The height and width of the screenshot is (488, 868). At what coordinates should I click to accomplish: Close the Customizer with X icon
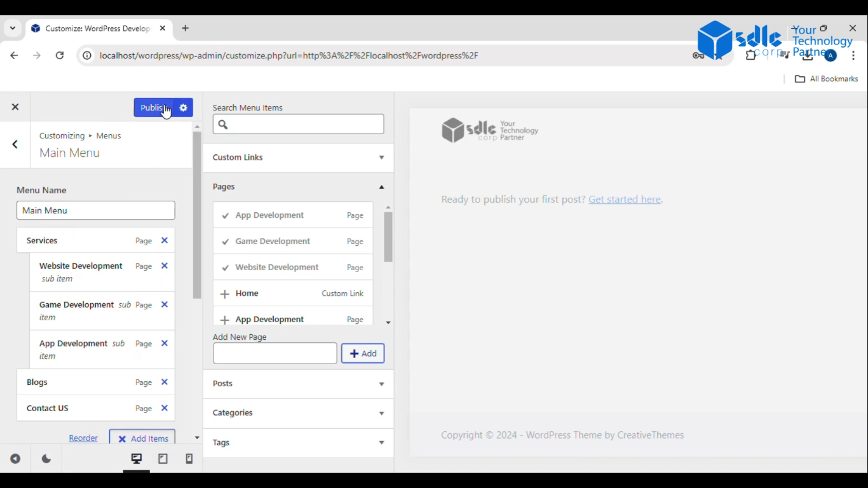[15, 107]
